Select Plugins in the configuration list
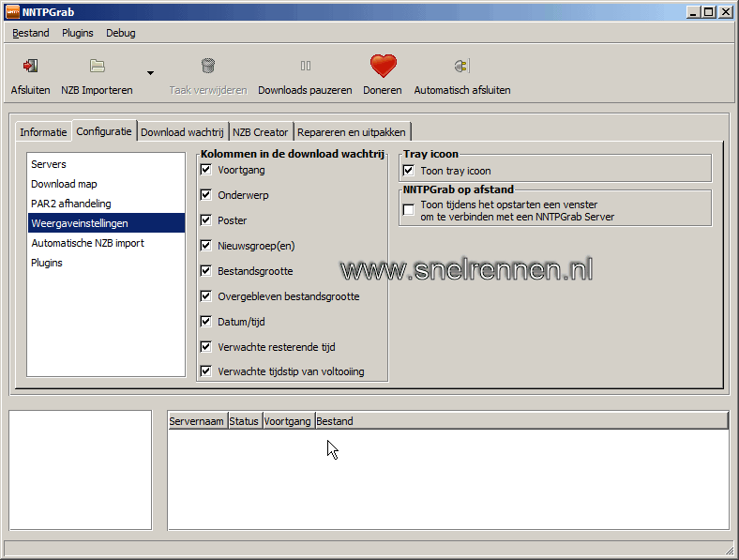This screenshot has height=560, width=739. pos(106,263)
